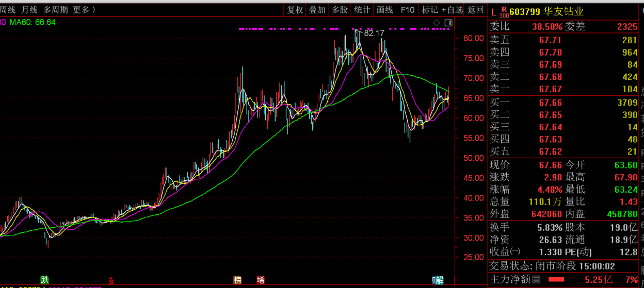Click the 买一 bid price 67.66
The width and height of the screenshot is (644, 288).
pyautogui.click(x=550, y=103)
